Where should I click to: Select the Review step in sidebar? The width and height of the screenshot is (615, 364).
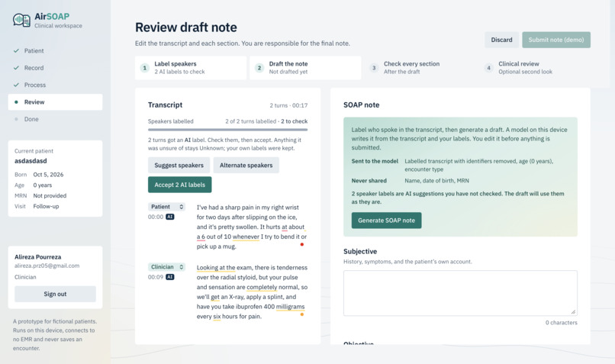click(x=55, y=102)
